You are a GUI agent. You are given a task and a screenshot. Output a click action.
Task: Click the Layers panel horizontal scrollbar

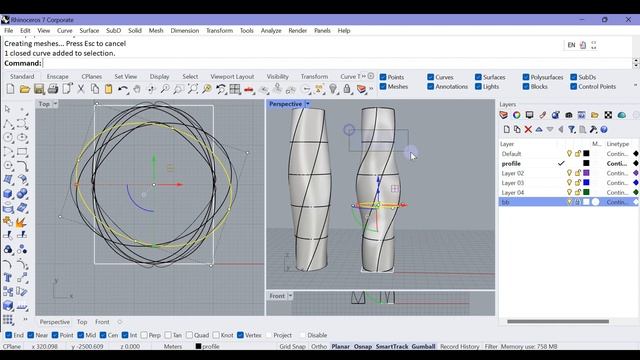pos(558,322)
